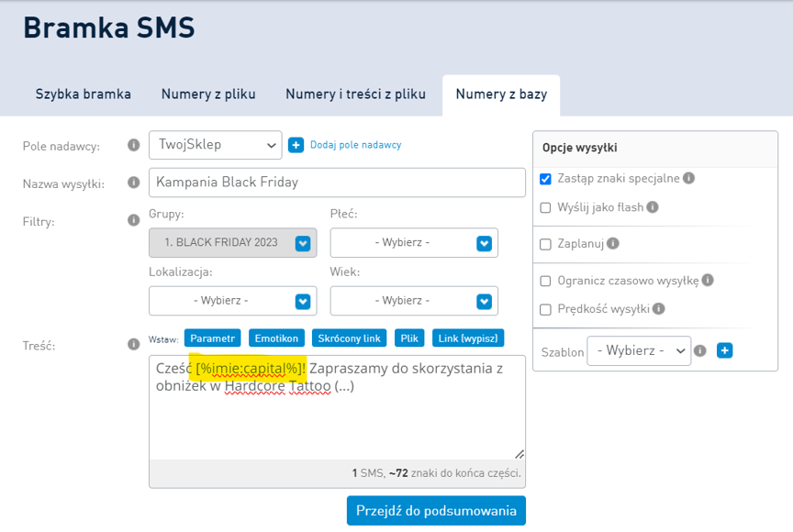Open the TwojSklep sender dropdown

tap(215, 145)
